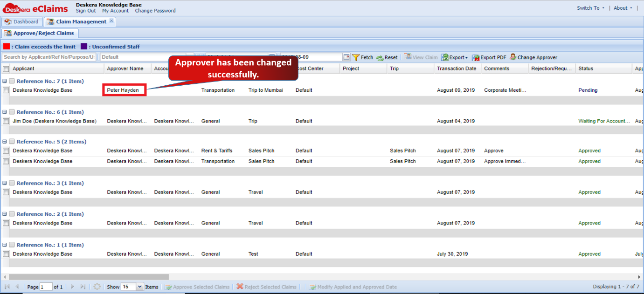Click the Change Password link
Viewport: 644px width, 294px height.
[155, 11]
